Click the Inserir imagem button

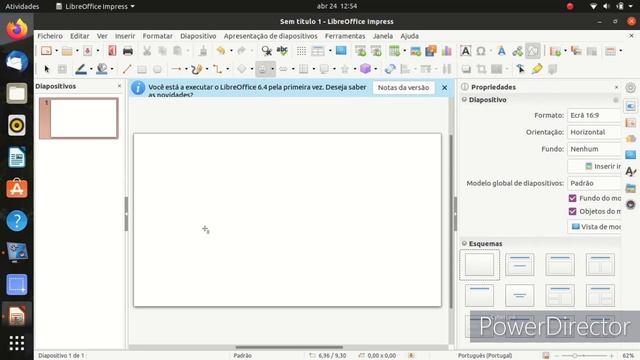(x=595, y=166)
